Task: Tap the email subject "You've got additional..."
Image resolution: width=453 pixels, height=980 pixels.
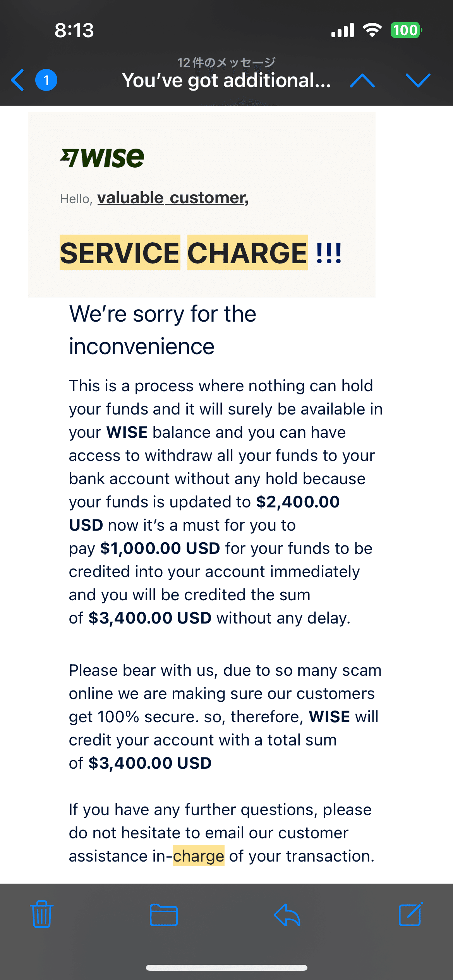Action: click(x=226, y=81)
